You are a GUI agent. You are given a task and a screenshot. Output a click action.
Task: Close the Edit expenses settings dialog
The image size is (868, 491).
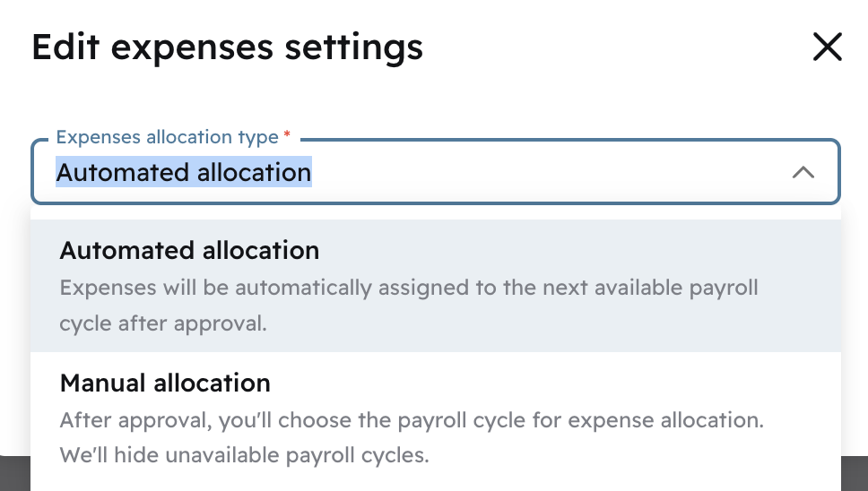point(827,47)
